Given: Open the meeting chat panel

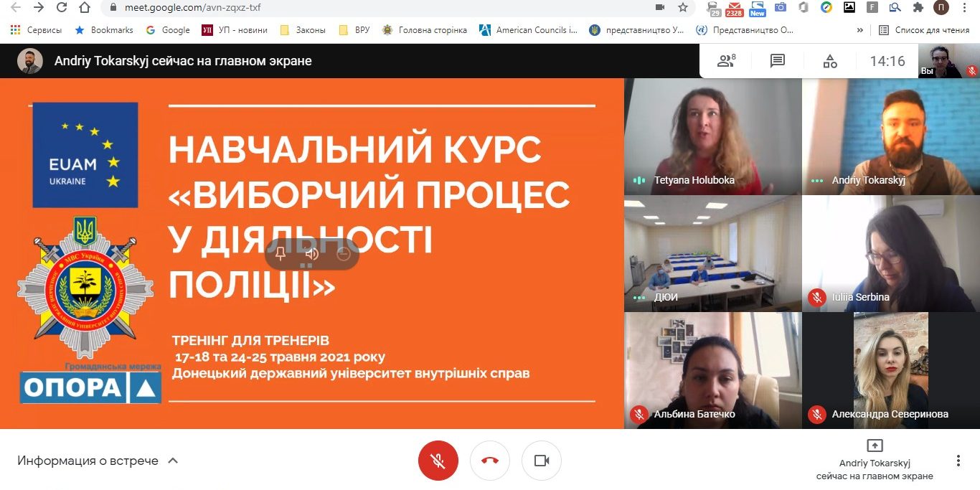Looking at the screenshot, I should coord(778,61).
